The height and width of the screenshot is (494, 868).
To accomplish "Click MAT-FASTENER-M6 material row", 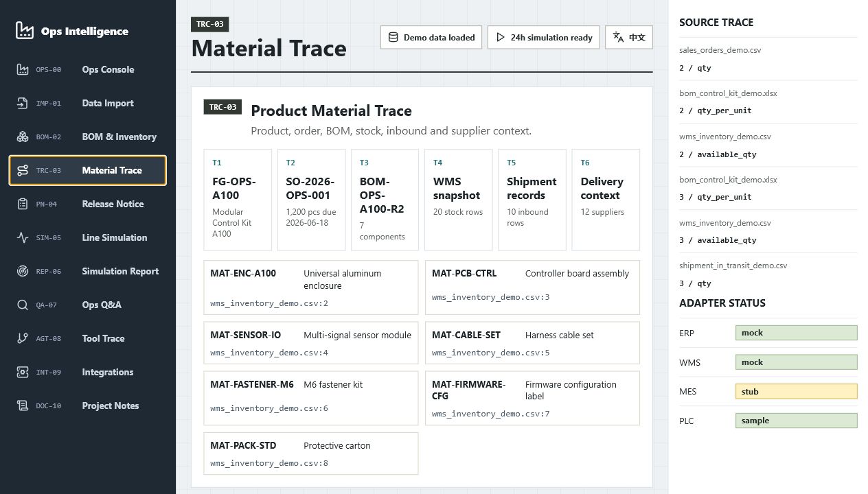I will 311,398.
